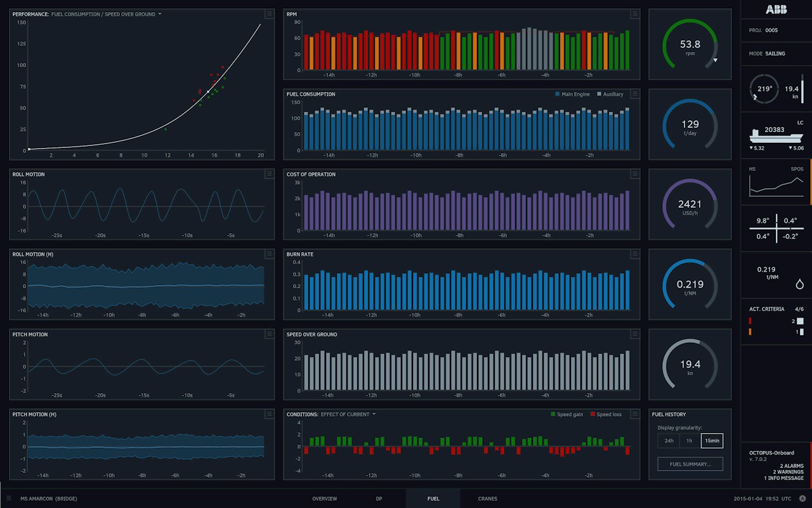Click the circular A icon in status bar
Screen dimensions: 812x508
[802, 498]
